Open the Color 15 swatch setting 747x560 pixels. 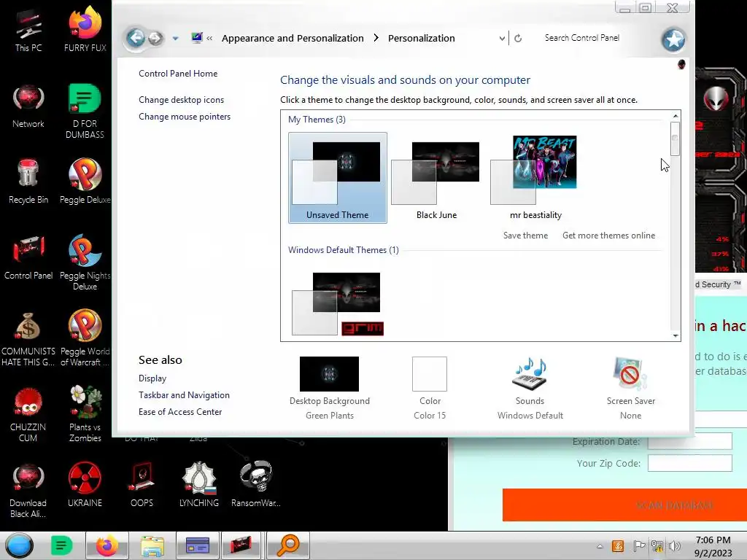(x=430, y=388)
